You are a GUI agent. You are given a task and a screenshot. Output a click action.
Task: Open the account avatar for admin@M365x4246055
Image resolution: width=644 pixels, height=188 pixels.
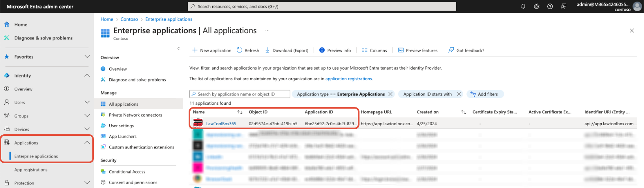click(637, 6)
